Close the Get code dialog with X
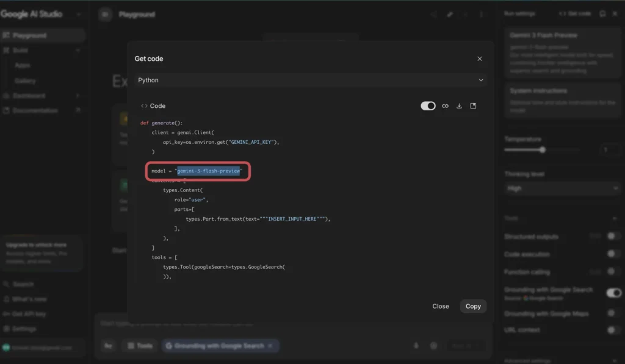This screenshot has height=364, width=625. pos(480,59)
